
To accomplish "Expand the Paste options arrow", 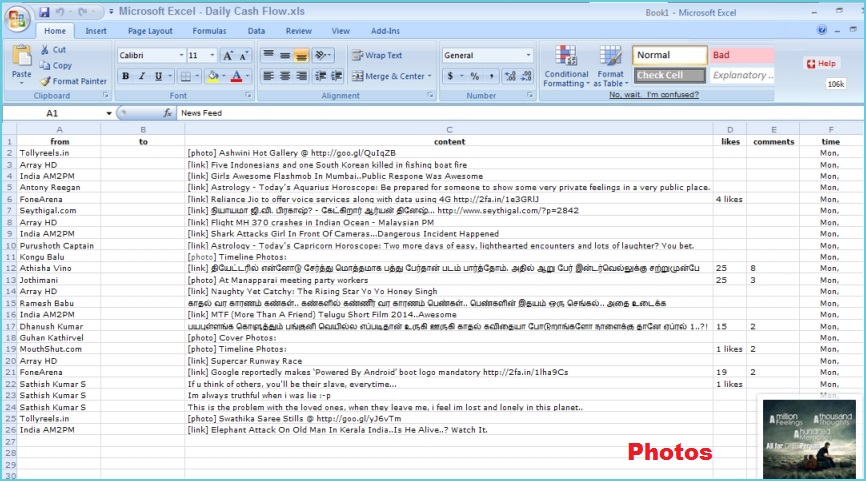I will pos(22,83).
